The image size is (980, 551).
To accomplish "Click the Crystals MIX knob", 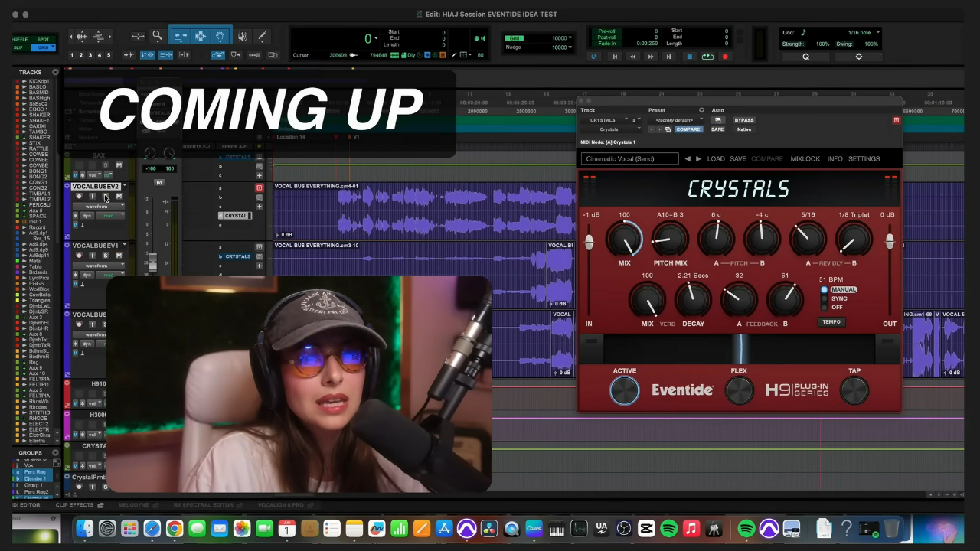I will [x=625, y=239].
